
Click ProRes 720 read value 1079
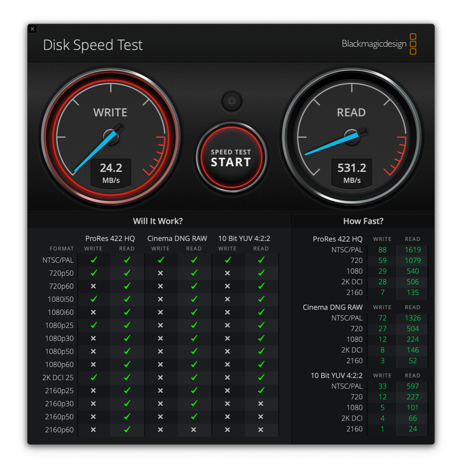point(412,261)
